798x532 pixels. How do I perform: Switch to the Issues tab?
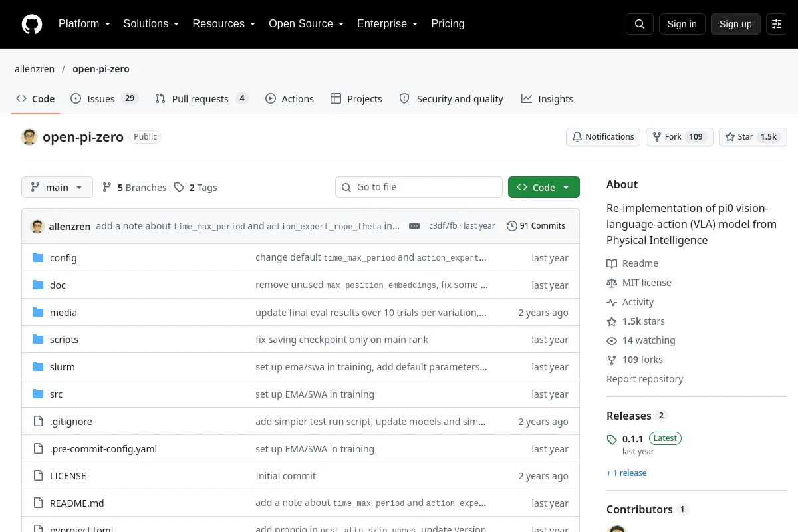click(104, 98)
